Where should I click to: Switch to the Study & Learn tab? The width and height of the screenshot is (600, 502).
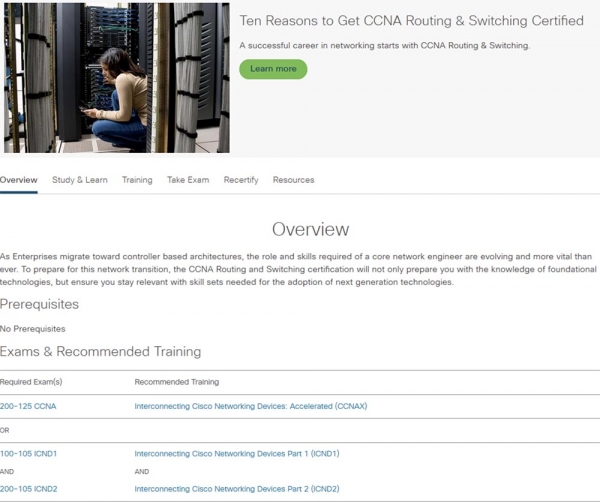(79, 180)
